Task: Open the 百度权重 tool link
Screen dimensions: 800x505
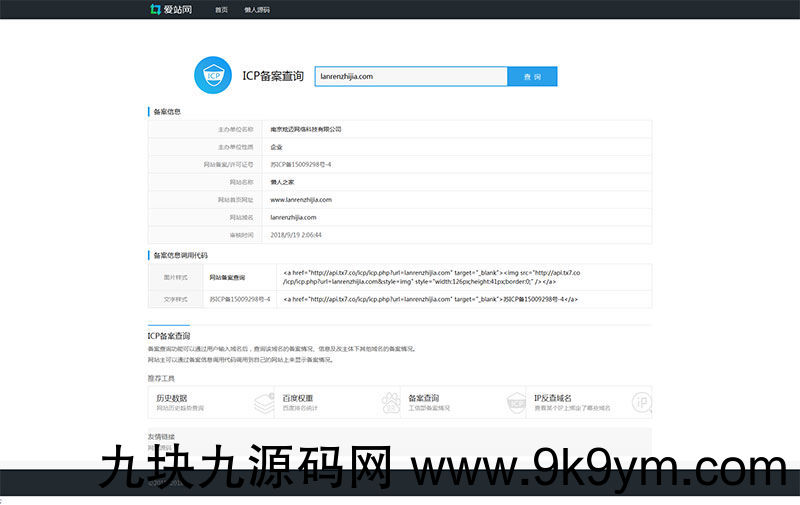Action: (x=298, y=398)
